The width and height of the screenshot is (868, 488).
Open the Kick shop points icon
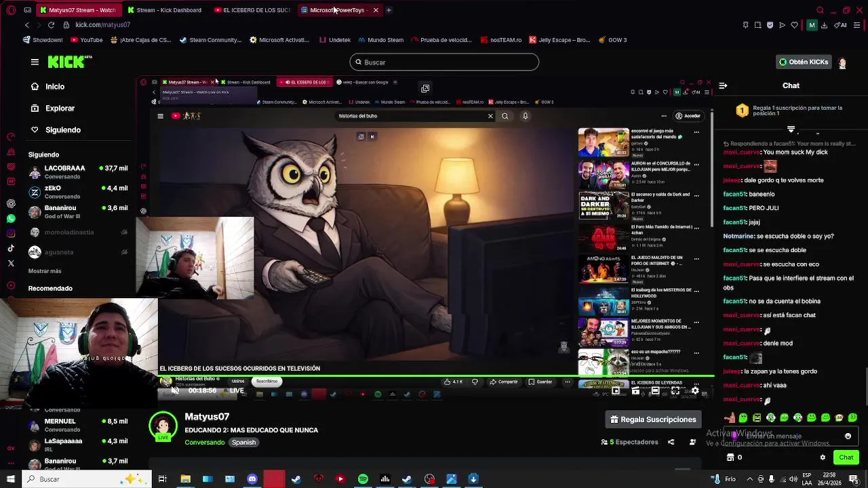pos(730,457)
